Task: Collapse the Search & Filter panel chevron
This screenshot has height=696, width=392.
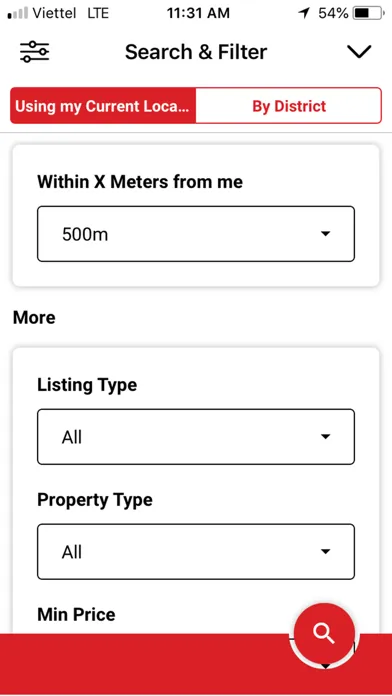Action: click(x=359, y=52)
